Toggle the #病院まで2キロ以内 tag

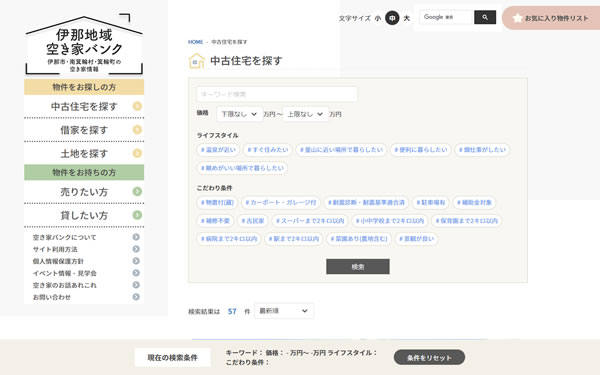coord(229,239)
